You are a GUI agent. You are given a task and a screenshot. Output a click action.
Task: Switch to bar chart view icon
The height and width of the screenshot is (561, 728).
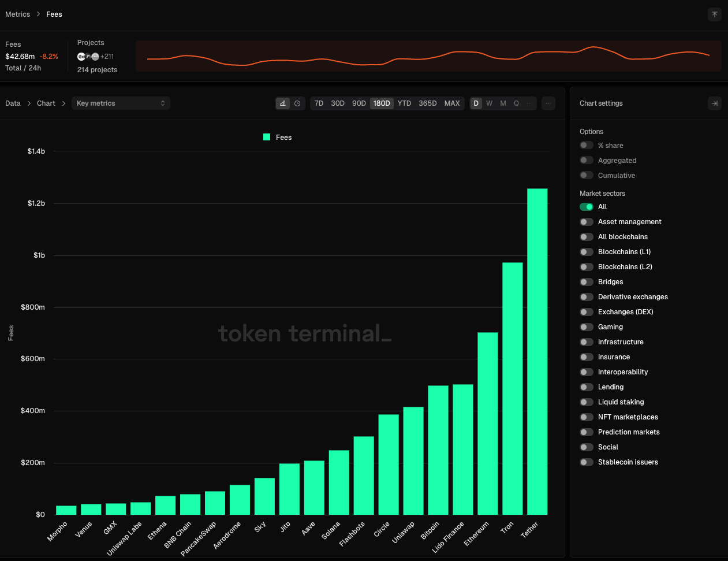click(282, 103)
